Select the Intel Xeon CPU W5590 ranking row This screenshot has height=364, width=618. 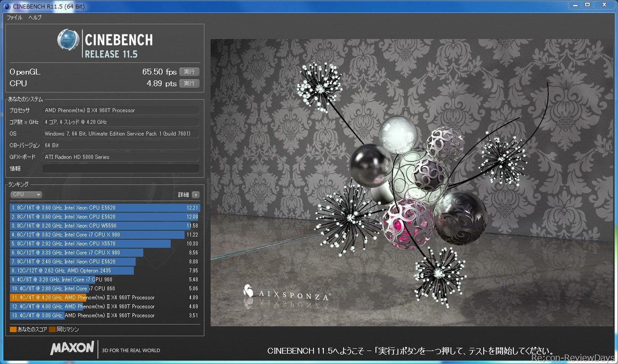[105, 226]
